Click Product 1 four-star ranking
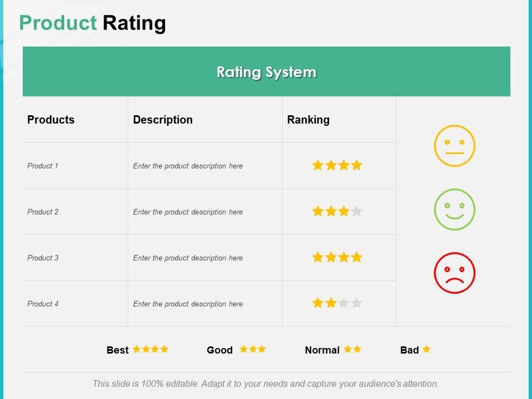Image resolution: width=532 pixels, height=399 pixels. 337,165
